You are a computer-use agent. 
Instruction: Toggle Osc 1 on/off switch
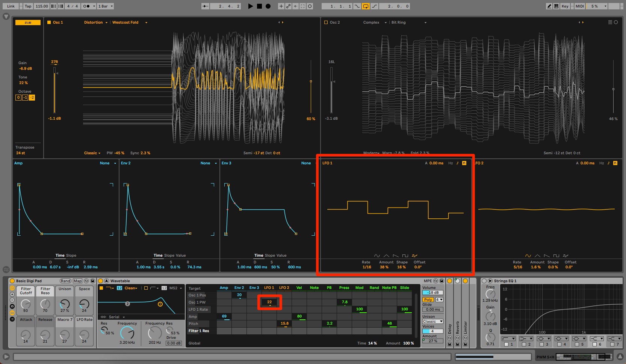pos(49,23)
